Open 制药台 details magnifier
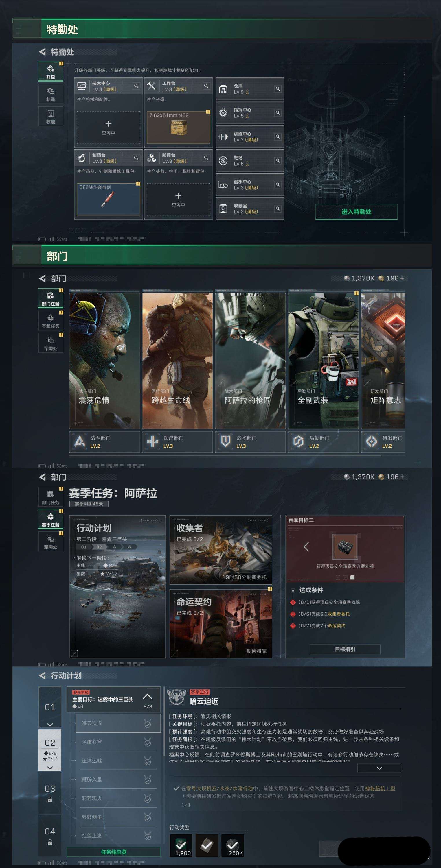The image size is (441, 868). [x=136, y=158]
